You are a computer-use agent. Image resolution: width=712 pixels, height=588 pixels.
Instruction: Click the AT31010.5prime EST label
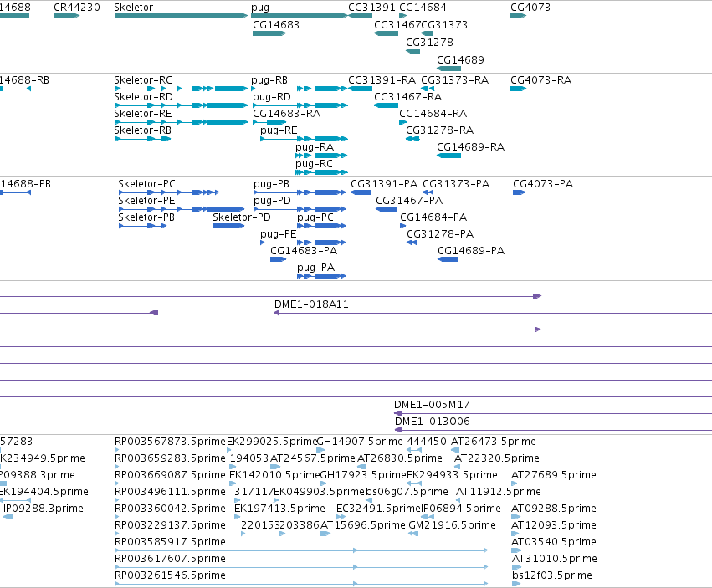555,559
